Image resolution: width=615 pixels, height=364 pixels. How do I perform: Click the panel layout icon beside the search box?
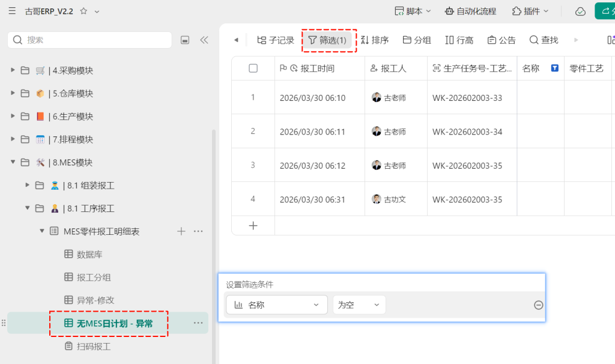(x=185, y=40)
